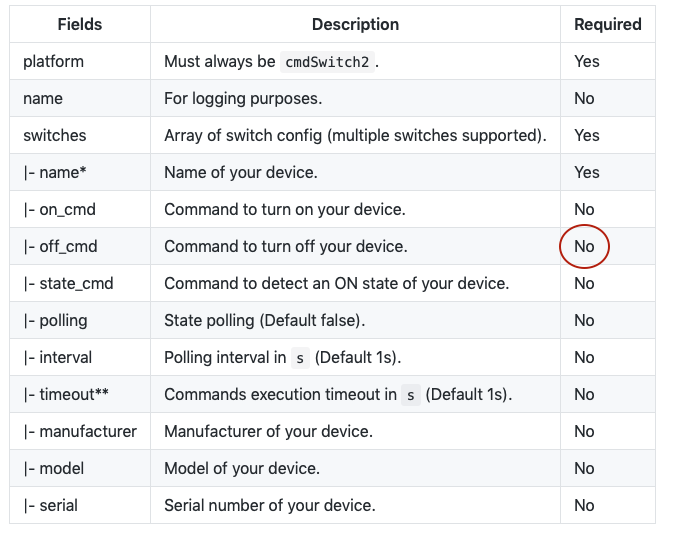Image resolution: width=680 pixels, height=536 pixels.
Task: Click the |- manufacturer field cell
Action: (x=80, y=431)
